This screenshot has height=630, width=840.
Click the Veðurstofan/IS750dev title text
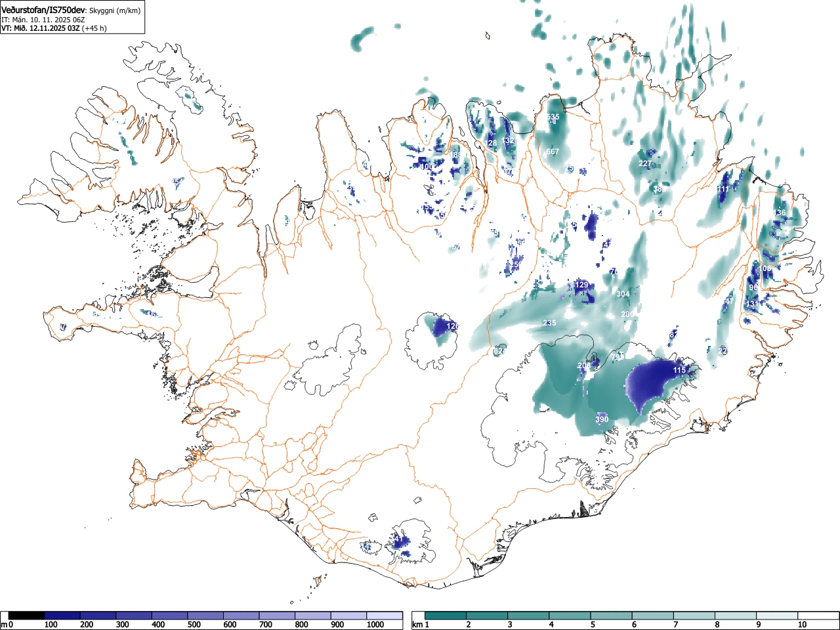43,10
